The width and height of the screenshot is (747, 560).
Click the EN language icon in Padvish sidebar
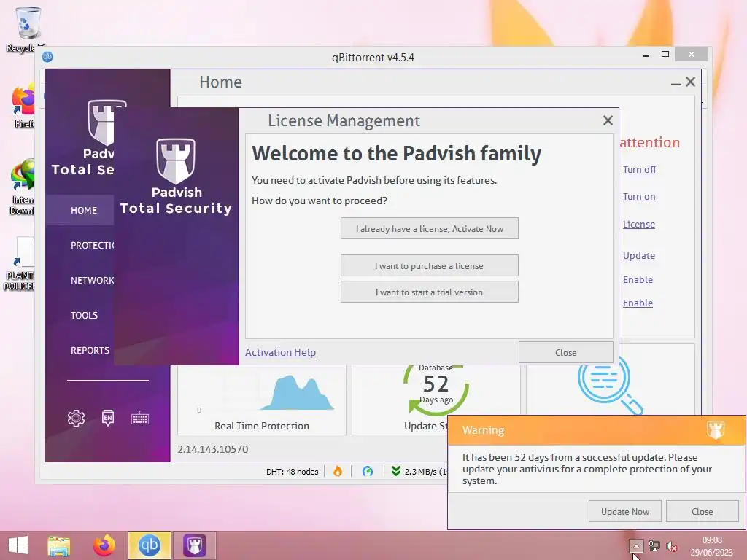(x=108, y=418)
